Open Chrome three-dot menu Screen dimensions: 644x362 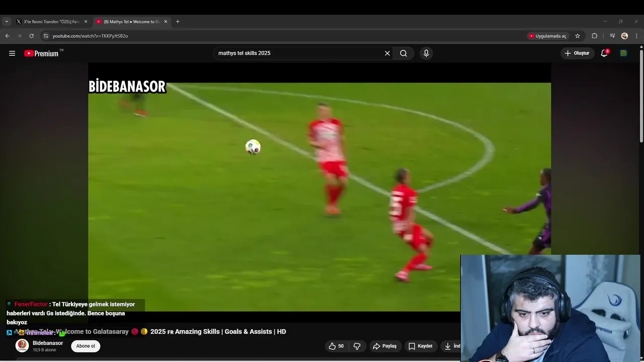pyautogui.click(x=636, y=36)
